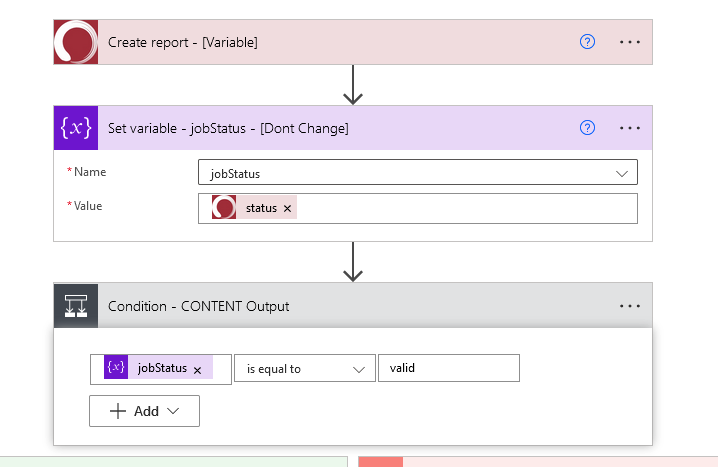This screenshot has height=467, width=718.
Task: Click Add to add a condition row
Action: [x=144, y=411]
